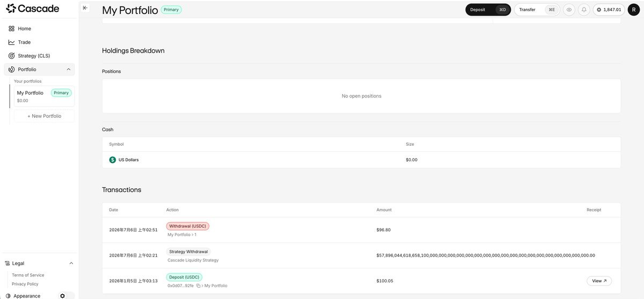View the deposit receipt

tap(599, 281)
